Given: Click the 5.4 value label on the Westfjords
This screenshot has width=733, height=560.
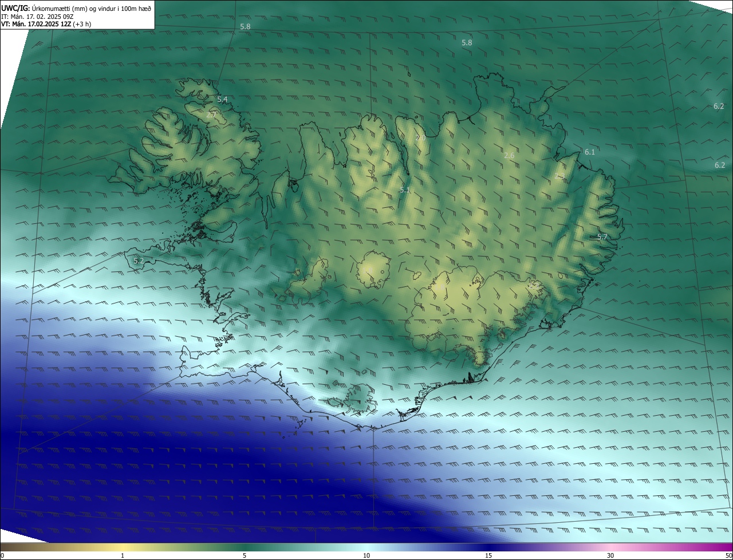Looking at the screenshot, I should [222, 100].
